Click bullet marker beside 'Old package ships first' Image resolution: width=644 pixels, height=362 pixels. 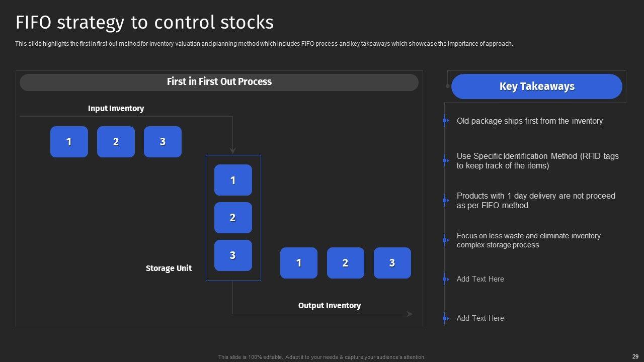[x=446, y=121]
